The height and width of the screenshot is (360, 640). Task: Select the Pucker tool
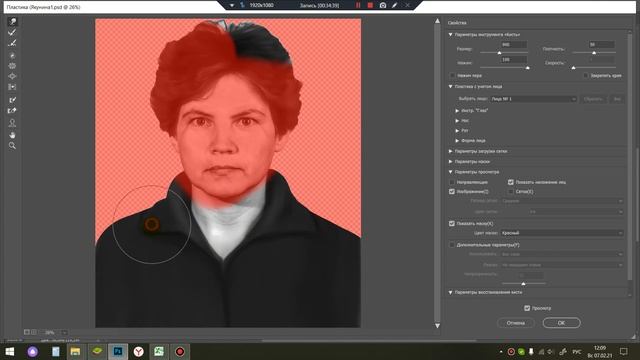point(12,66)
